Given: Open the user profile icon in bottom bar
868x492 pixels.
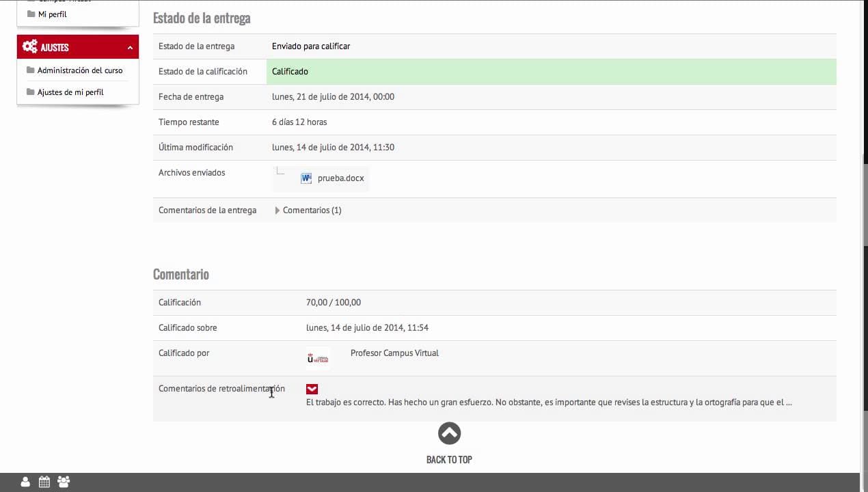Looking at the screenshot, I should click(x=25, y=482).
